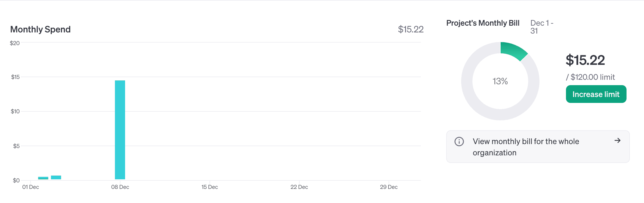Click the Dec 1 - 31 date range
Screen dimensions: 644x203
[541, 27]
